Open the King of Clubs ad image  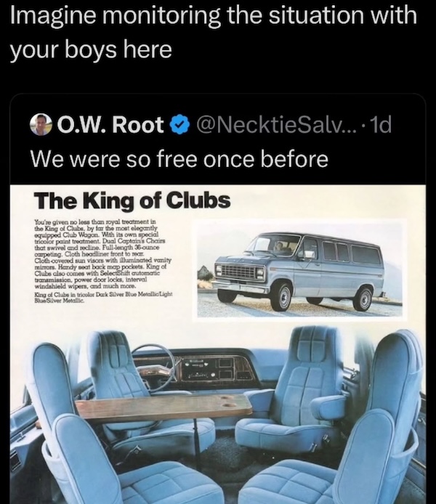218,344
